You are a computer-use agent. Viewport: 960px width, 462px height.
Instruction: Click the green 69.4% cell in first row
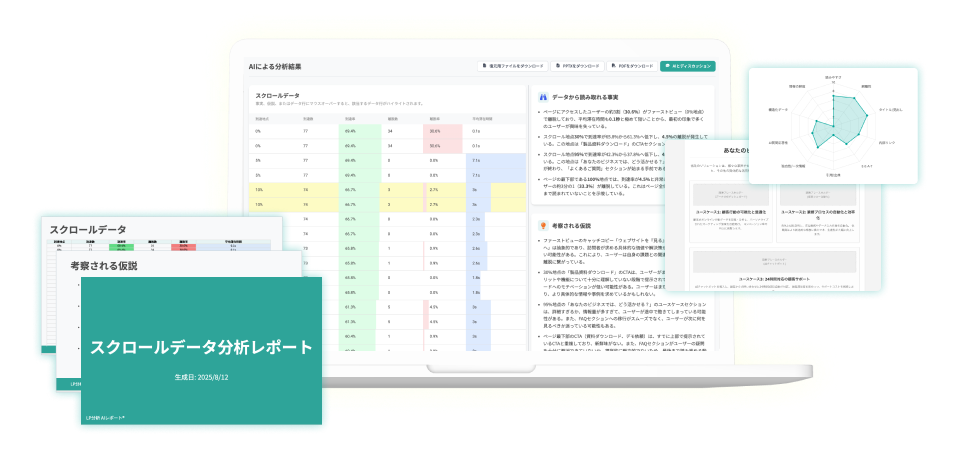click(x=350, y=131)
